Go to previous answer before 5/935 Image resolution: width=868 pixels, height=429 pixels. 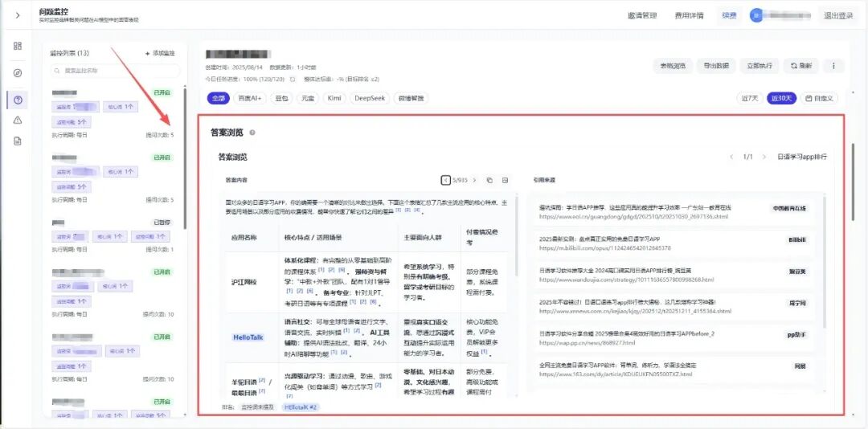click(445, 180)
